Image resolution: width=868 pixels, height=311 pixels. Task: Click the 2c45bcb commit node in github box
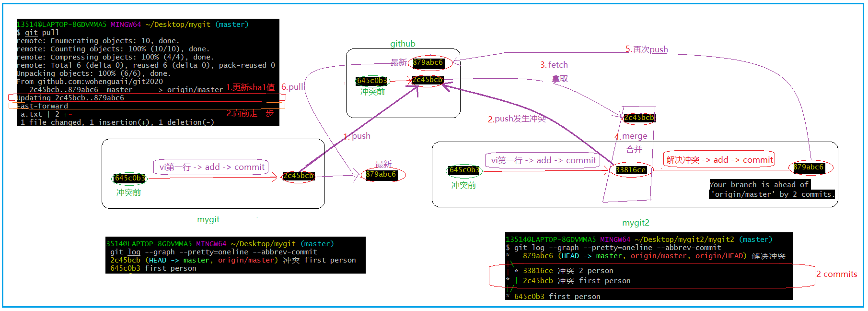(427, 80)
